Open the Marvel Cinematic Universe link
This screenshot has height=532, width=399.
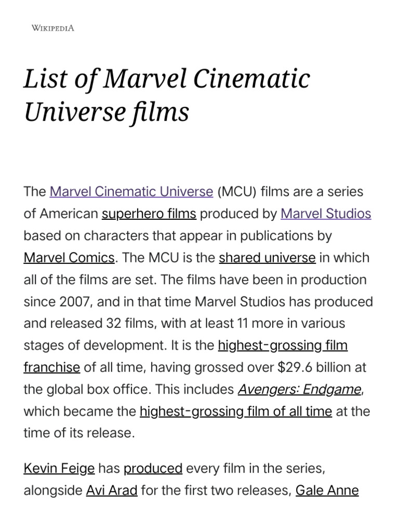coord(131,192)
